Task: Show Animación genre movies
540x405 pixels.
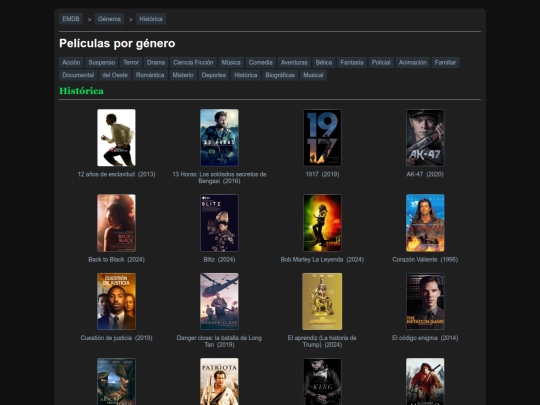Action: 413,62
